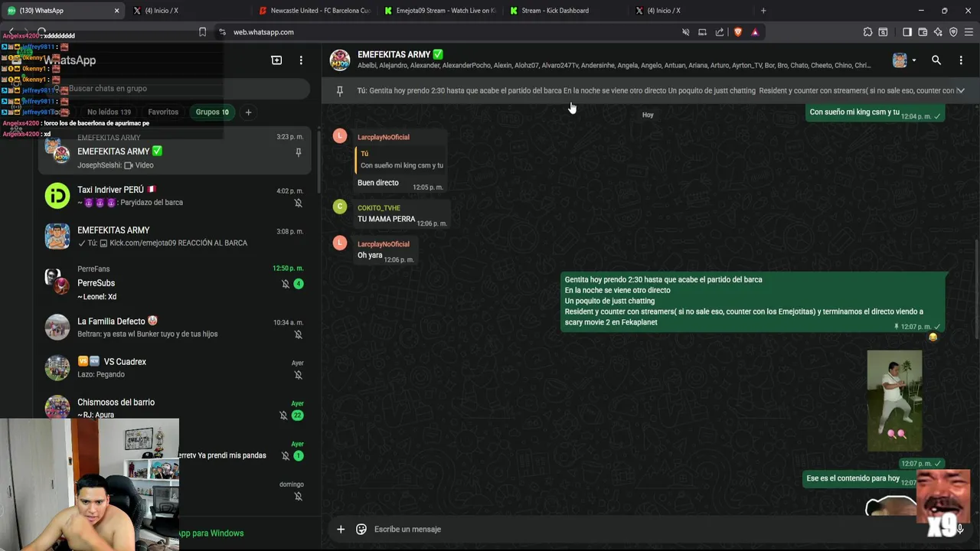980x551 pixels.
Task: Click COKITO_TVHE avatar icon in chat
Action: tap(340, 207)
